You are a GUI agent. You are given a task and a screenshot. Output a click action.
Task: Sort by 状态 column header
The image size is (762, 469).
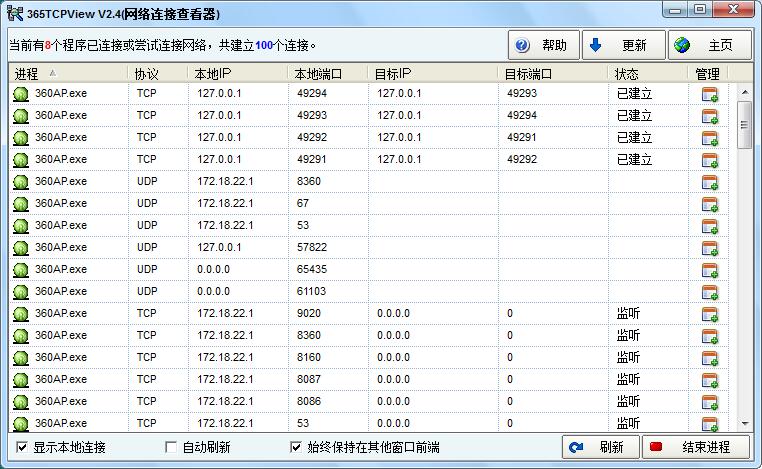(648, 73)
